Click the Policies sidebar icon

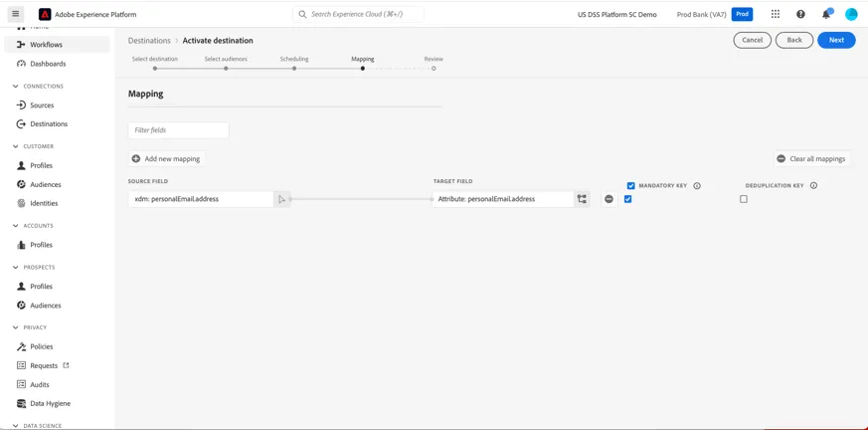pos(21,346)
